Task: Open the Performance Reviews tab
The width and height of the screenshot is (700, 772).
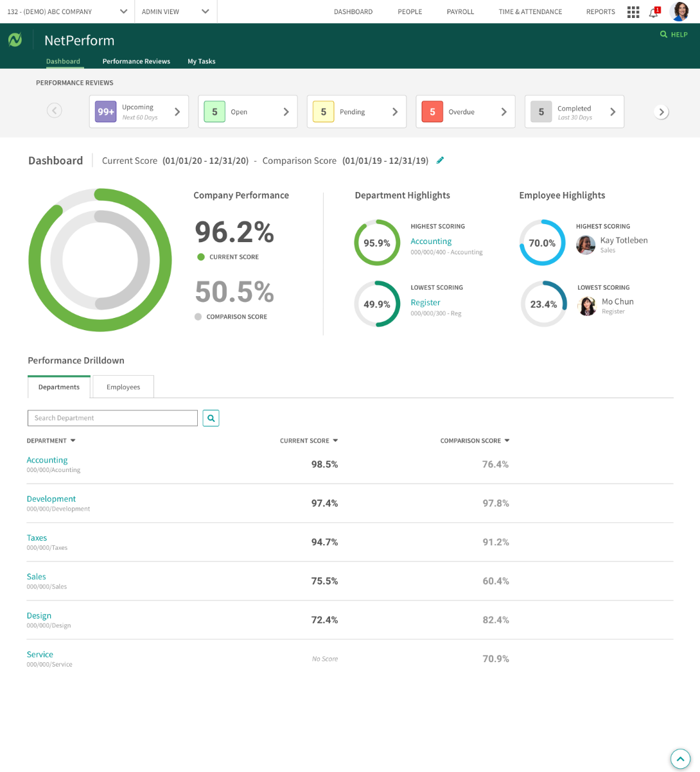Action: tap(136, 62)
